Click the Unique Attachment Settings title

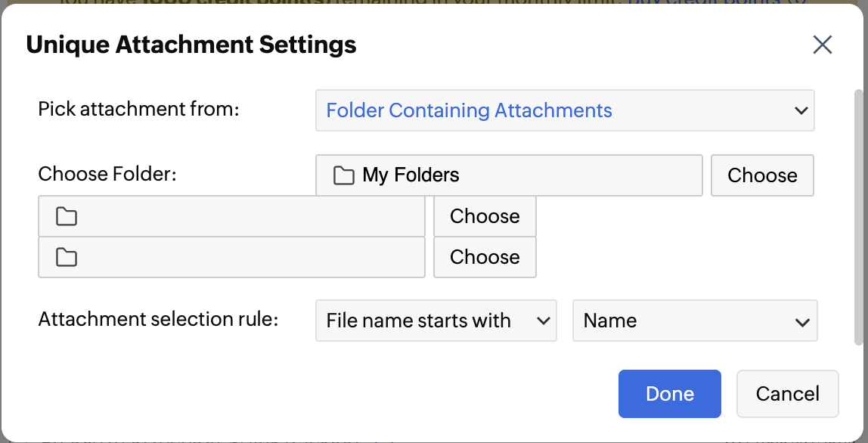tap(191, 45)
